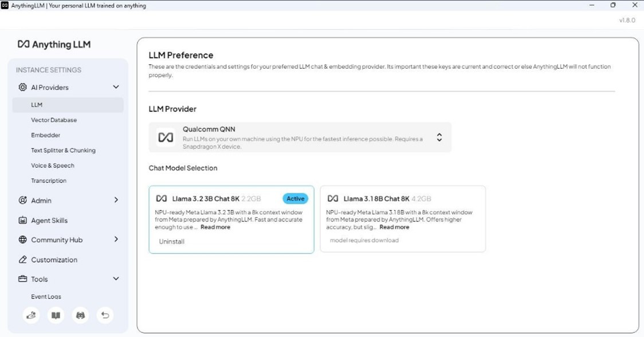Click the Tools briefcase icon
The image size is (644, 337).
tap(22, 279)
